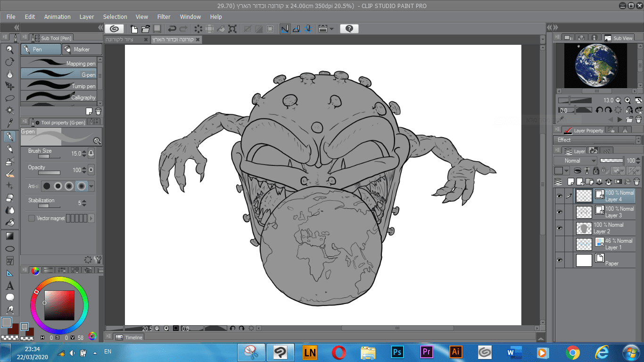
Task: Select the Zoom magnifier tool
Action: [x=9, y=49]
